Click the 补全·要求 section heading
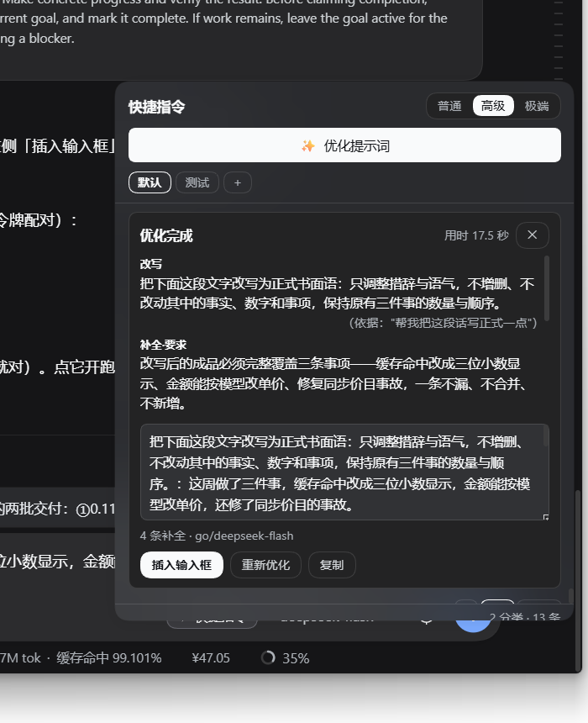588x723 pixels. (163, 345)
